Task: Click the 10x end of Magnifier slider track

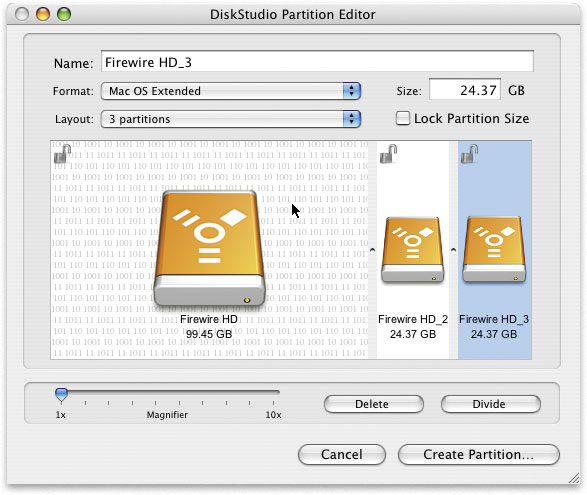Action: [x=274, y=392]
